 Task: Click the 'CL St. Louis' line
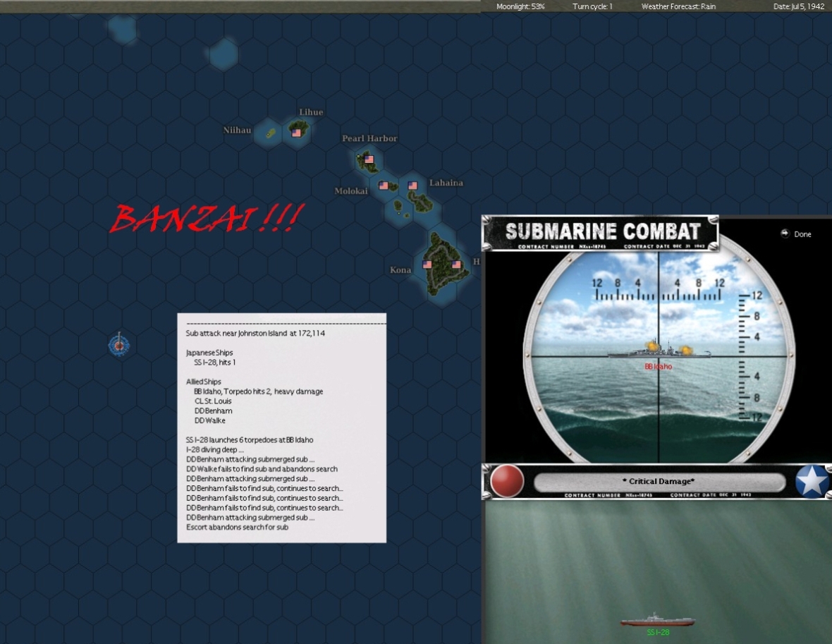(x=213, y=401)
